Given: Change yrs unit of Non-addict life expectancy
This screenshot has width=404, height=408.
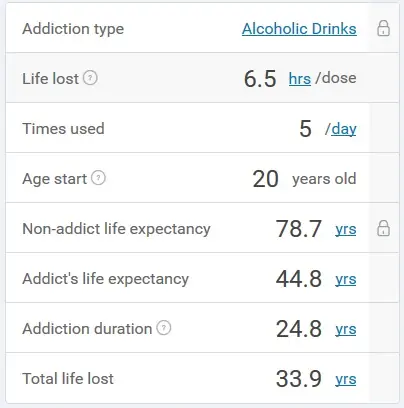Looking at the screenshot, I should tap(346, 229).
